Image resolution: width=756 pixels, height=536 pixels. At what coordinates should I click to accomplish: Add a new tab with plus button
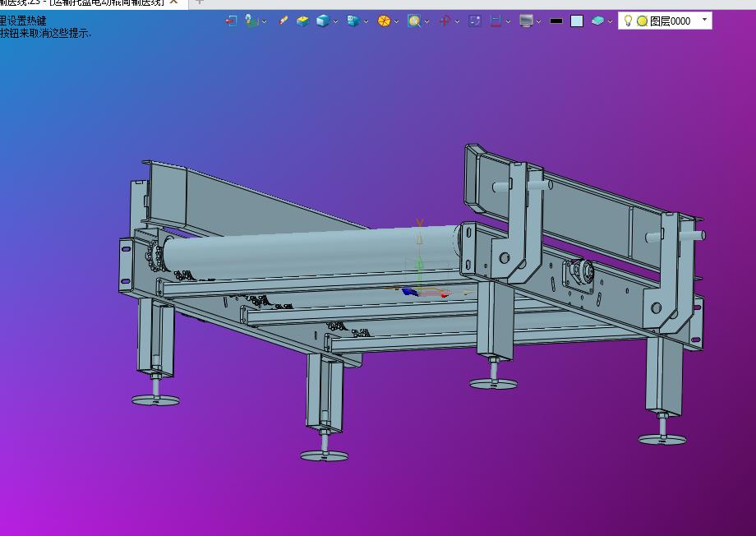pos(199,2)
